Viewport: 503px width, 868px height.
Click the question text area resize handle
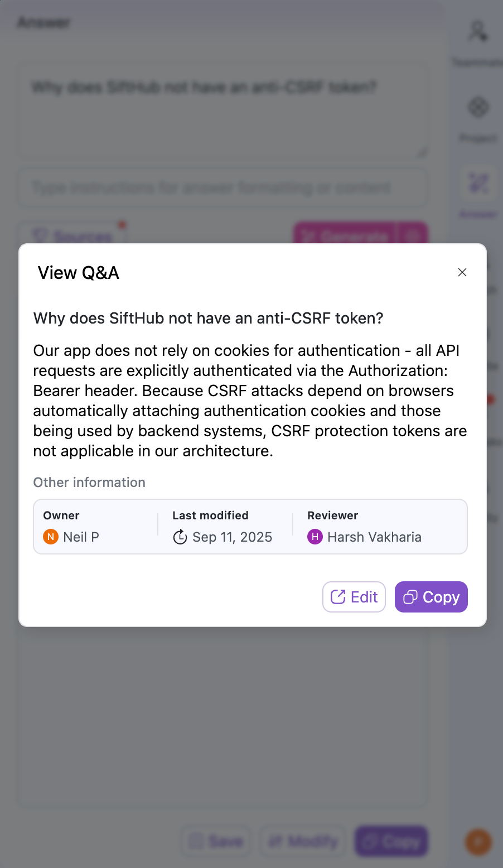[x=423, y=152]
